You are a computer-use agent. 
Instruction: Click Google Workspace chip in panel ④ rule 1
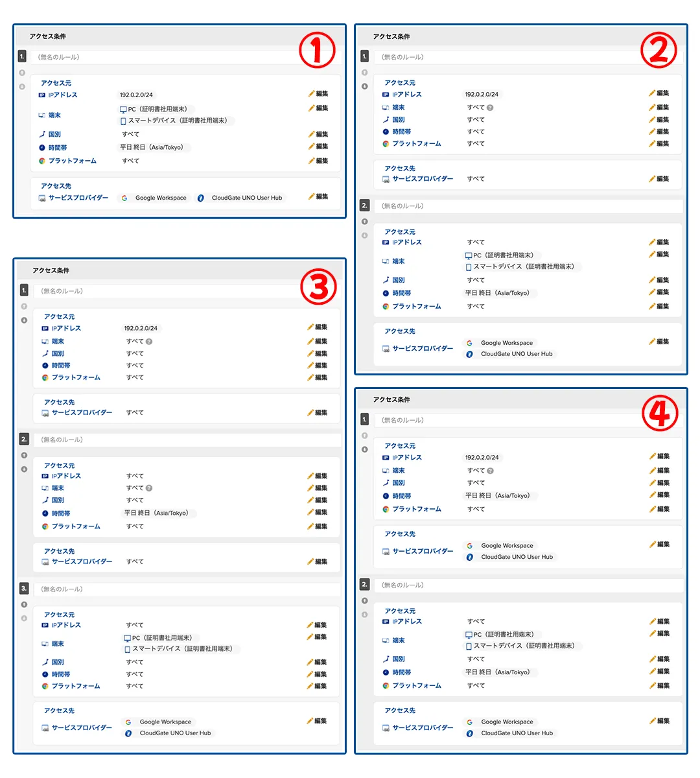pos(501,546)
